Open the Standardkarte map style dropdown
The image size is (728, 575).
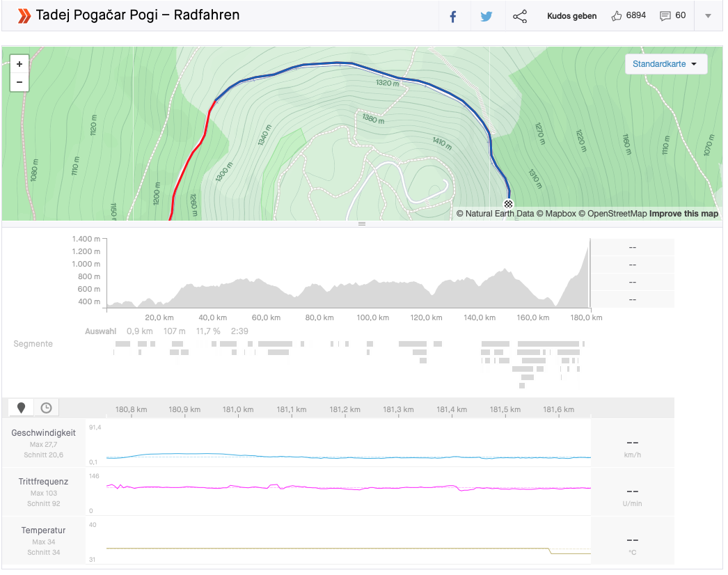665,64
